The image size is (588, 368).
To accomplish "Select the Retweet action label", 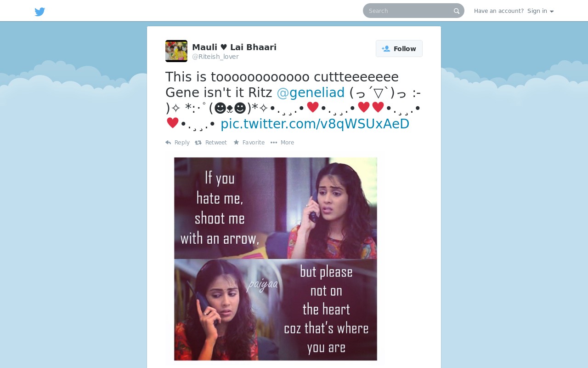I will [x=216, y=143].
